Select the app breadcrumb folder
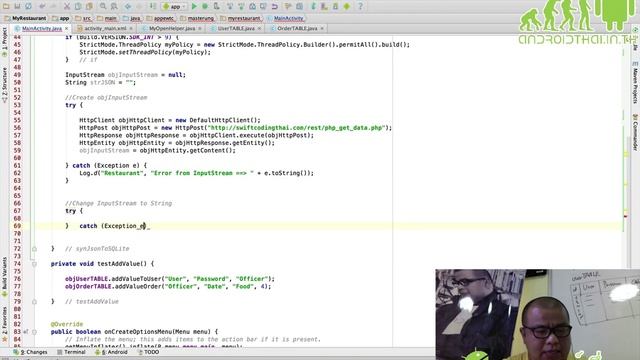This screenshot has height=360, width=640. pyautogui.click(x=61, y=18)
